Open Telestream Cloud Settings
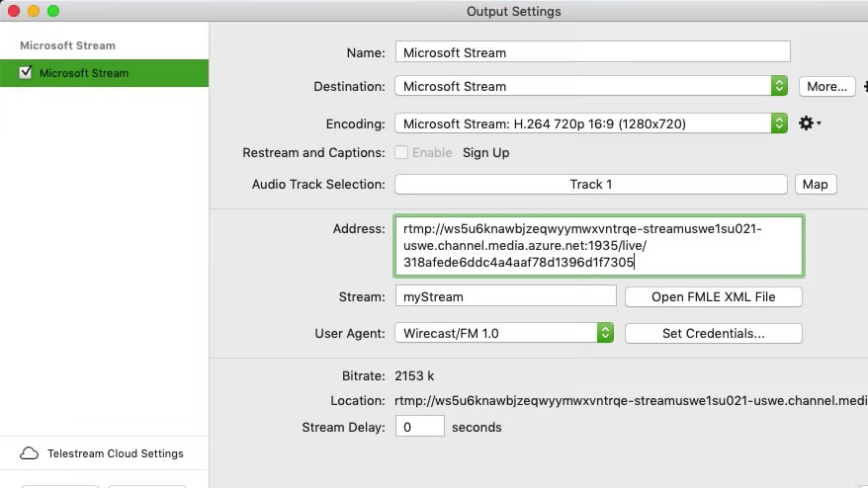 (104, 453)
